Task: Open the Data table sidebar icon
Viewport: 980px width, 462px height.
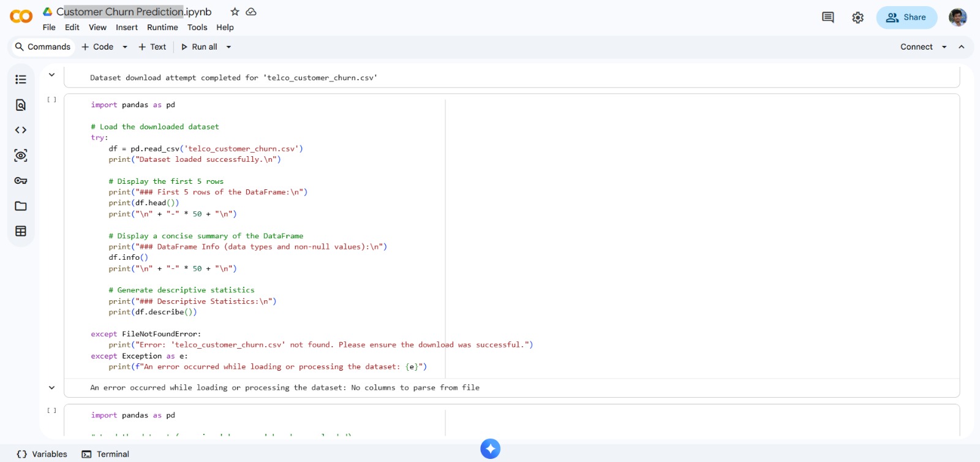Action: 21,231
